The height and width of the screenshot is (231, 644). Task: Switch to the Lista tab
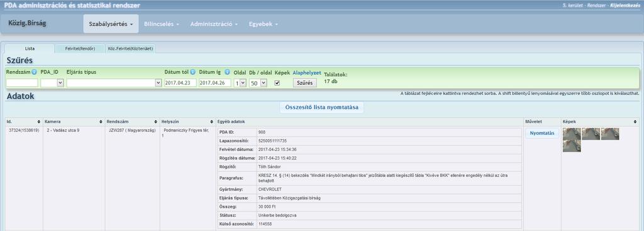pyautogui.click(x=30, y=48)
